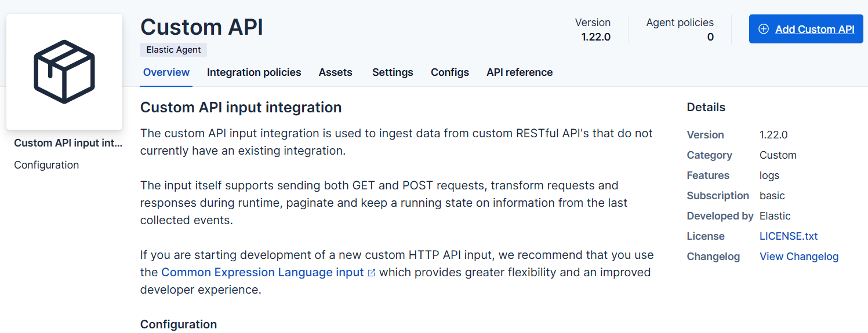Click the Configuration heading below the description
The width and height of the screenshot is (868, 333).
point(179,324)
